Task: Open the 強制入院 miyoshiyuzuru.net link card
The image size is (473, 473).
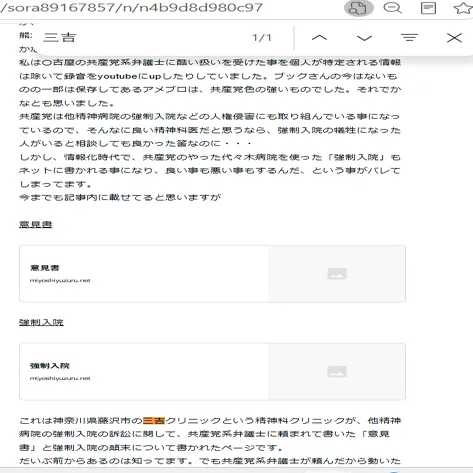Action: coord(212,371)
